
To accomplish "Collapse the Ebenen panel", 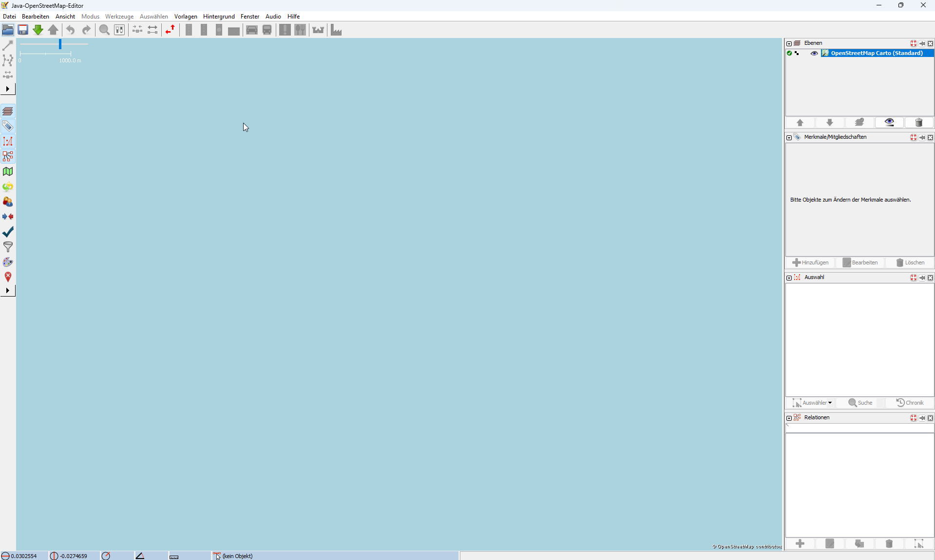I will coord(789,43).
